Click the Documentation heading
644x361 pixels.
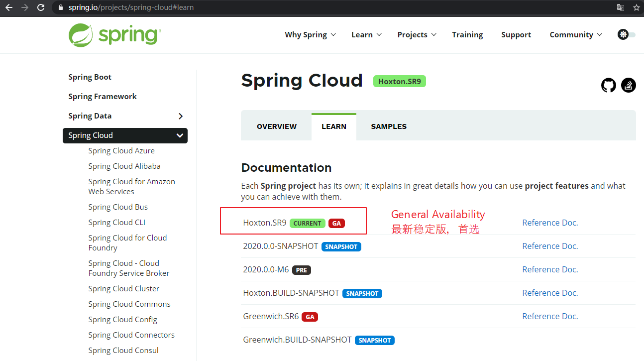pos(286,168)
